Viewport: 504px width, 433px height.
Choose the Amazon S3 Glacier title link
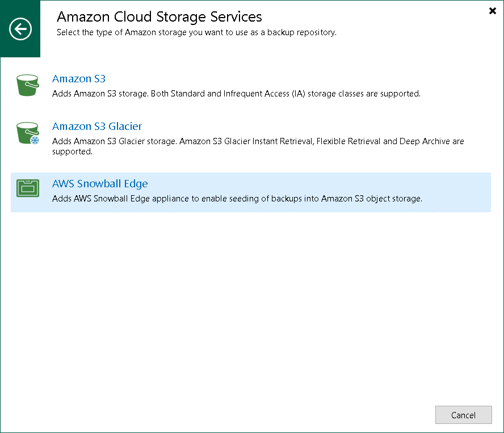pos(97,127)
